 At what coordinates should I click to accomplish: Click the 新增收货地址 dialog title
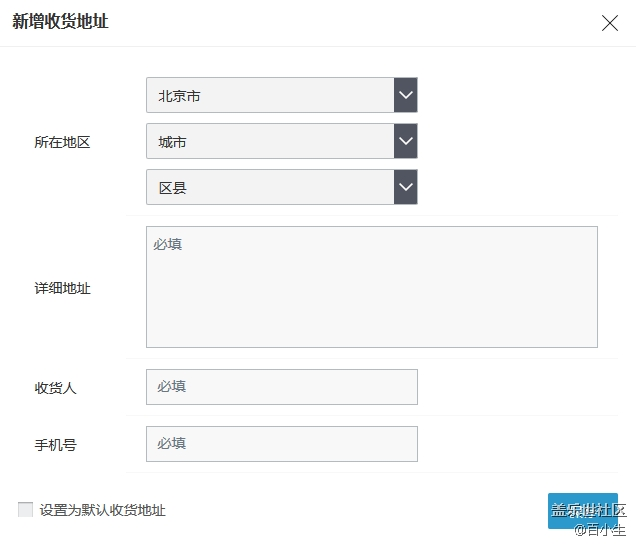click(60, 22)
